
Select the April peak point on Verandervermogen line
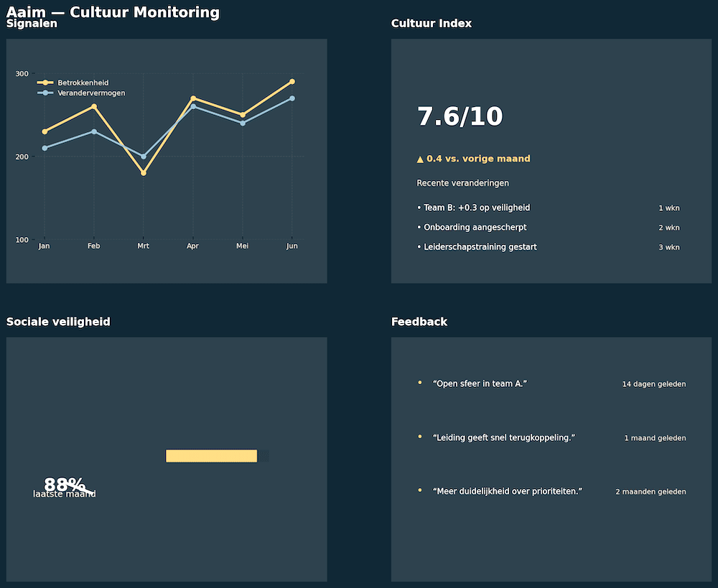[x=192, y=106]
